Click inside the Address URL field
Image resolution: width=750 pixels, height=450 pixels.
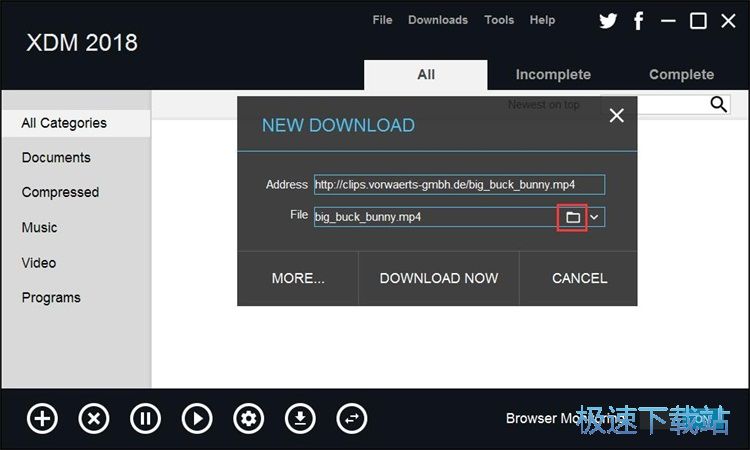point(459,185)
